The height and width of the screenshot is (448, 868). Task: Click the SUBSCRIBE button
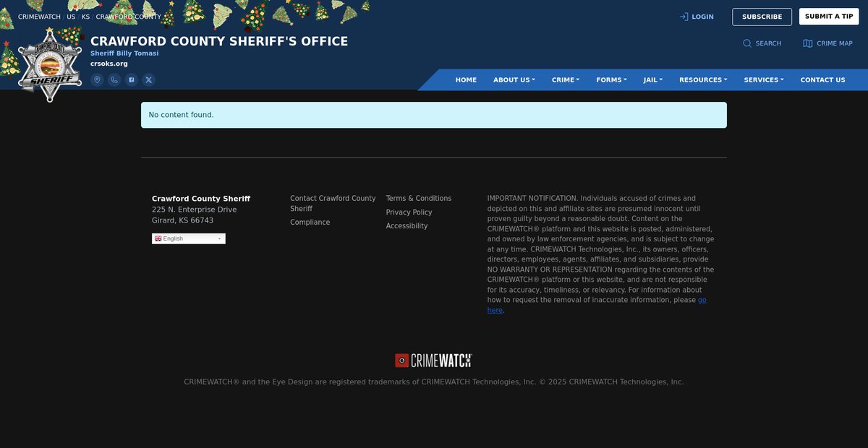click(x=762, y=17)
